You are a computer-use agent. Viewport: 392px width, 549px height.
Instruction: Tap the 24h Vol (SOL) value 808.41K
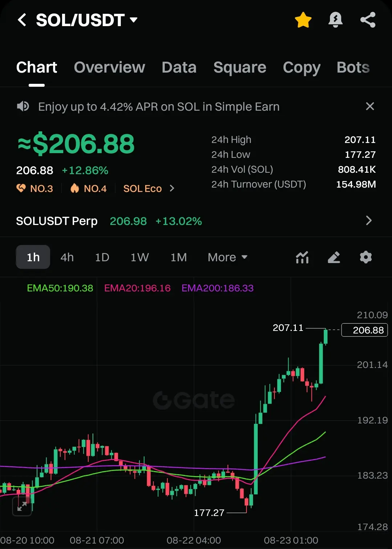[x=357, y=169]
